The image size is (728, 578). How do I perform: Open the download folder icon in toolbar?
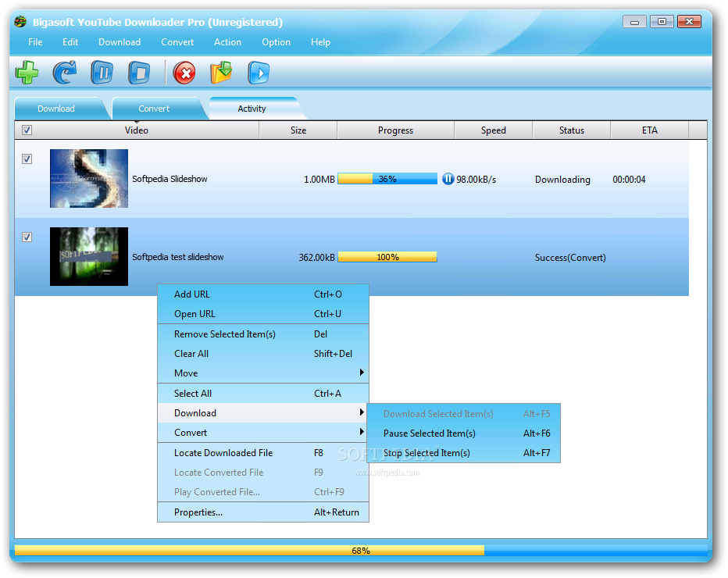click(221, 73)
